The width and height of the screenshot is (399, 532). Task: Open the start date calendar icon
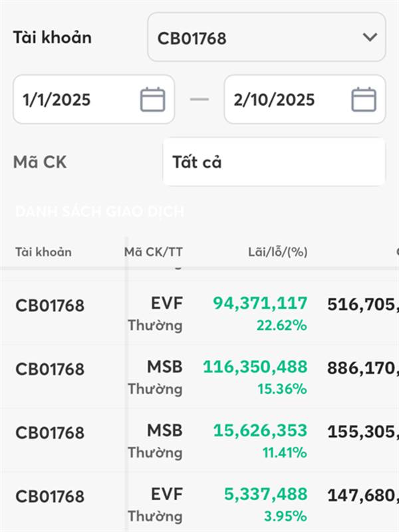(152, 100)
